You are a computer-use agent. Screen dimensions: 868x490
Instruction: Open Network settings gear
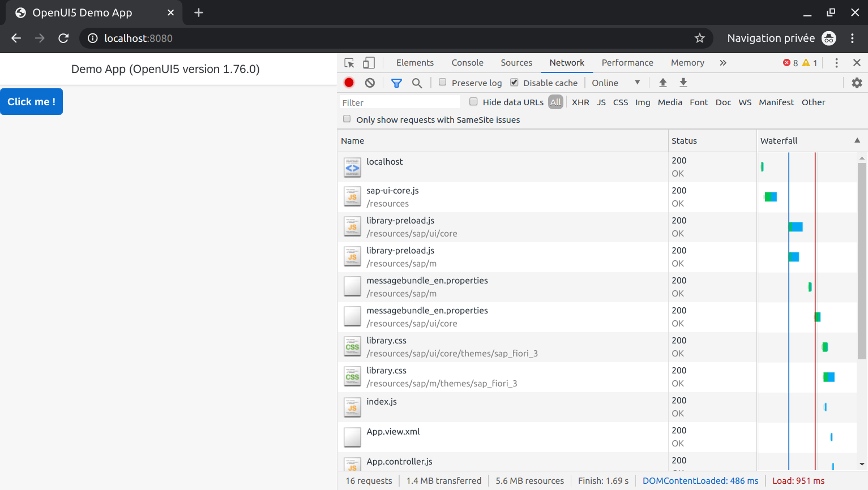point(857,83)
